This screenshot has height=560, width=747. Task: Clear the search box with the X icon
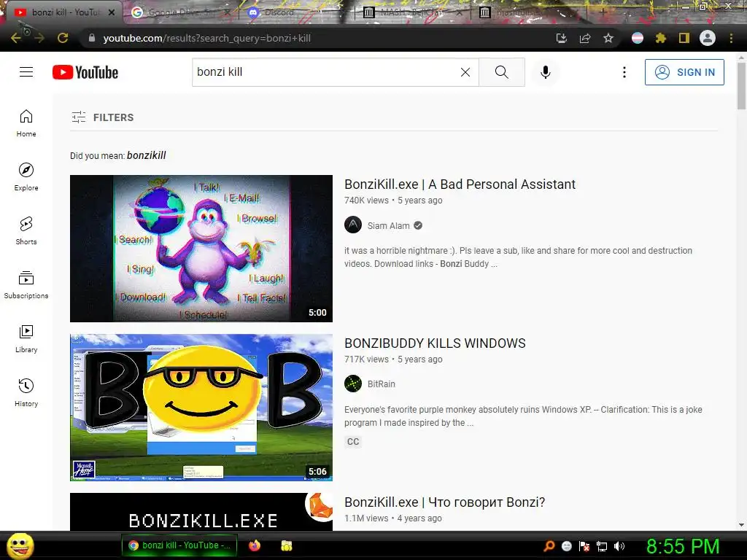[x=465, y=72]
